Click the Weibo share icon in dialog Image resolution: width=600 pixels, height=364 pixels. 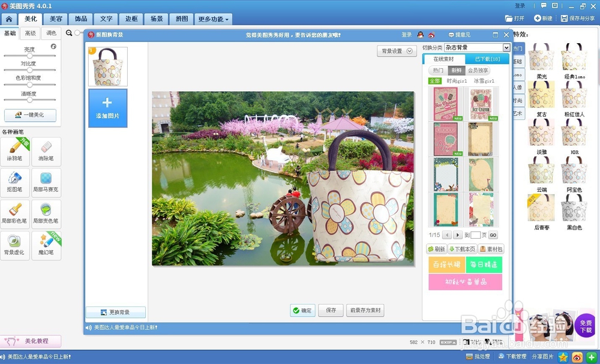431,35
